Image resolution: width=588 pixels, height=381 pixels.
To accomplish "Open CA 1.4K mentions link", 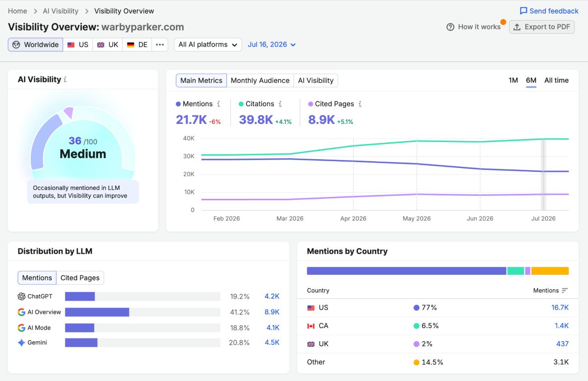I will pyautogui.click(x=562, y=326).
